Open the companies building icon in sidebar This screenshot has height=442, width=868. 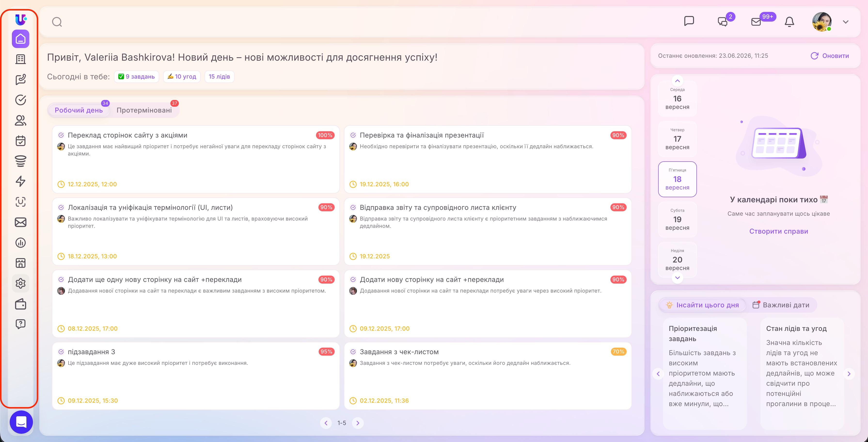pyautogui.click(x=21, y=59)
